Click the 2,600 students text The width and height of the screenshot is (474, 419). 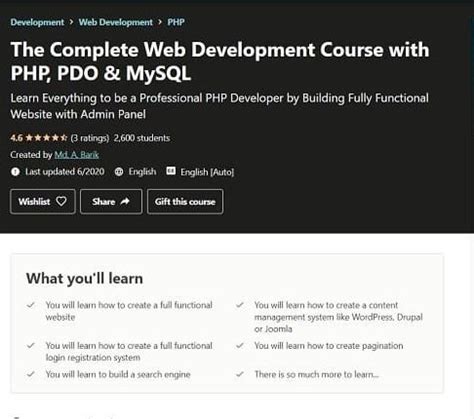(x=142, y=138)
